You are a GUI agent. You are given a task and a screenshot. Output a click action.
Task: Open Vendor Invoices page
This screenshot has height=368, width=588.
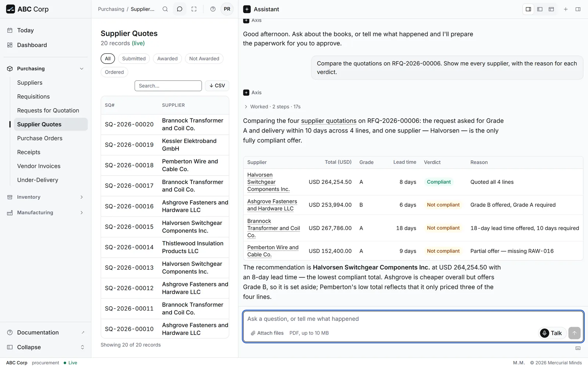51,166
